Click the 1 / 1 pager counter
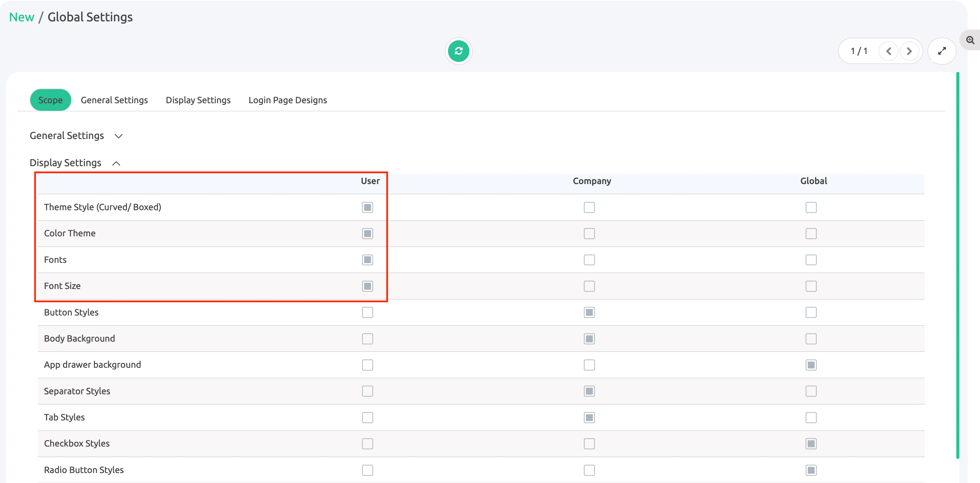 click(x=859, y=51)
